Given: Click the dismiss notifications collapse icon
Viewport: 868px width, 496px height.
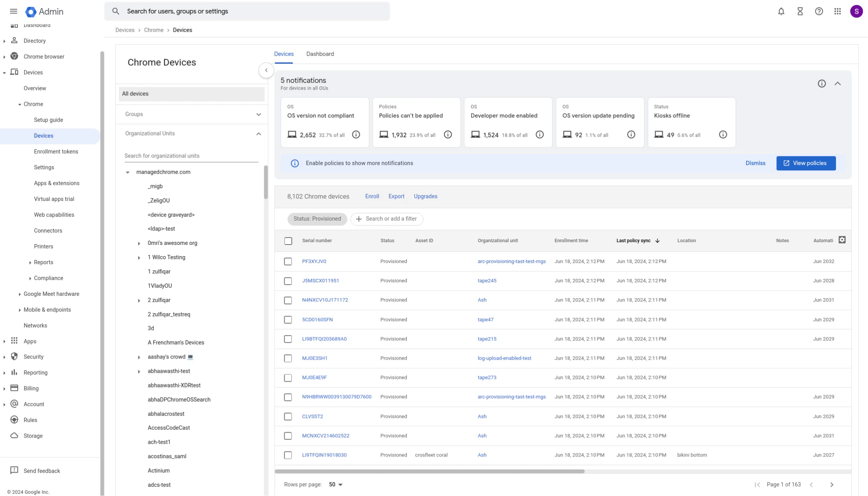Looking at the screenshot, I should pyautogui.click(x=838, y=83).
